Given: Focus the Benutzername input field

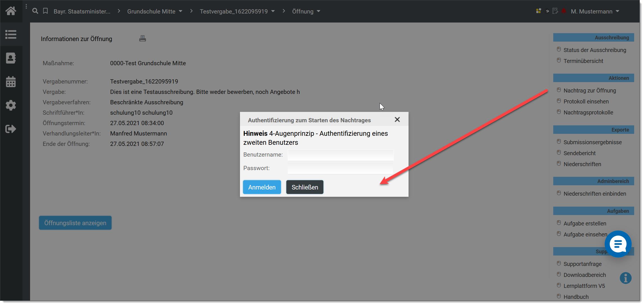Looking at the screenshot, I should click(341, 155).
